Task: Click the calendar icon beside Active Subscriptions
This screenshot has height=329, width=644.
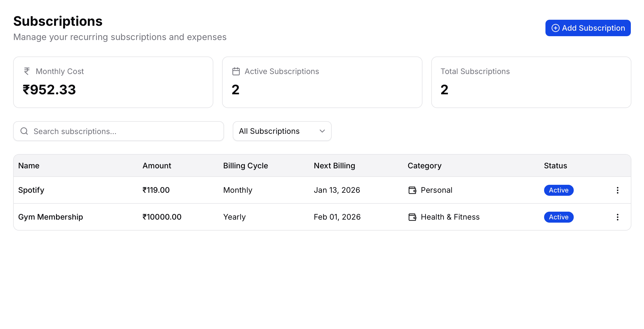Action: pyautogui.click(x=236, y=71)
